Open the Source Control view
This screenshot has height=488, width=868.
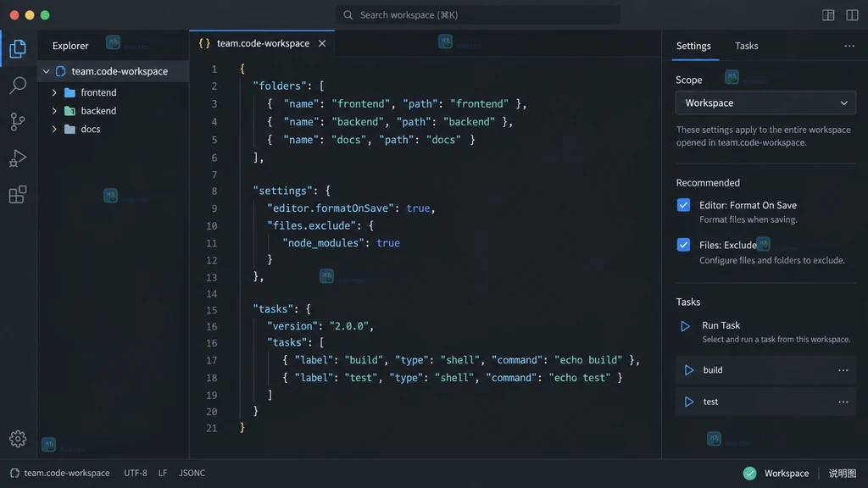tap(18, 122)
